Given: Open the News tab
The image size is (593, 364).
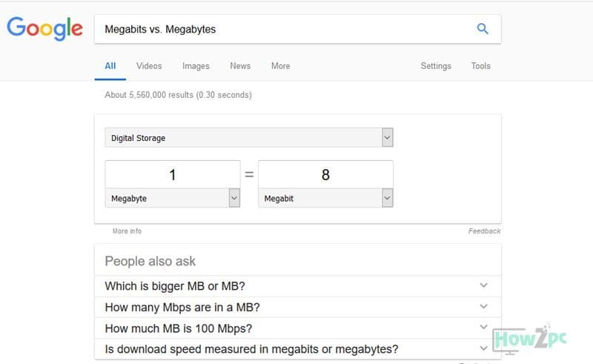Looking at the screenshot, I should point(240,66).
